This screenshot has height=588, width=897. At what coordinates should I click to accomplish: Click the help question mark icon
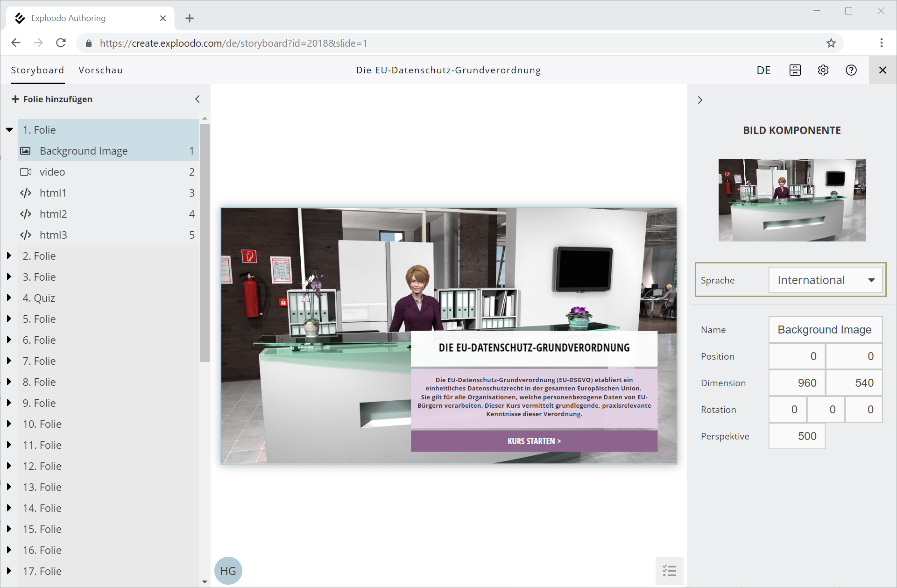point(851,70)
